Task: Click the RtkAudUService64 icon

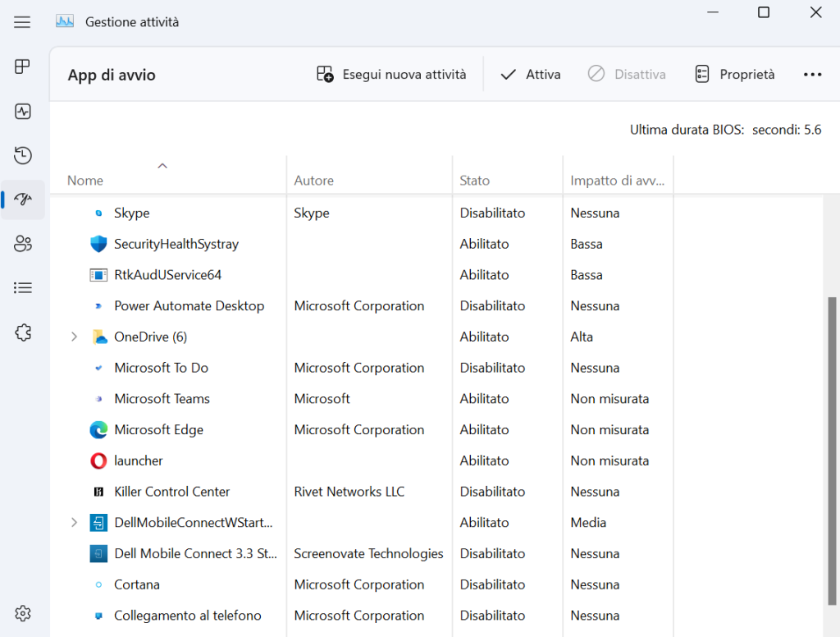Action: coord(98,275)
